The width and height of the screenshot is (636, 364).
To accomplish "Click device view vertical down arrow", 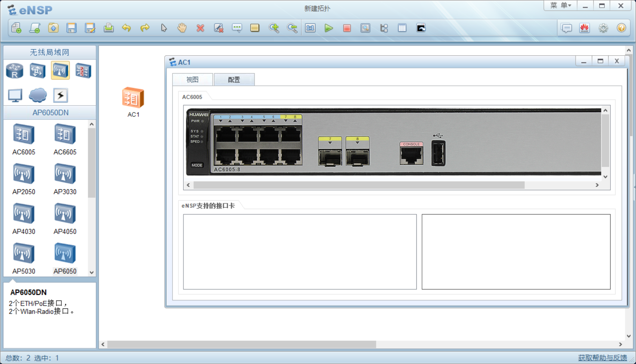I will [606, 177].
